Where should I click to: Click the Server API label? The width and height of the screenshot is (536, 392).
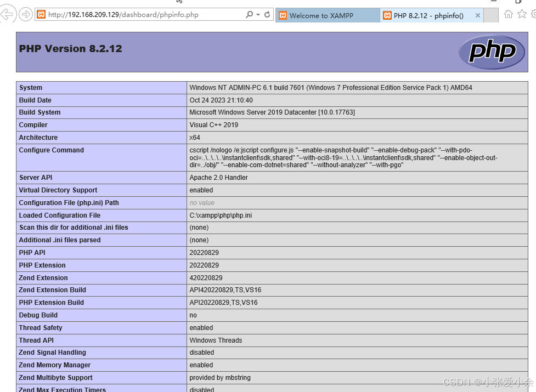point(36,177)
